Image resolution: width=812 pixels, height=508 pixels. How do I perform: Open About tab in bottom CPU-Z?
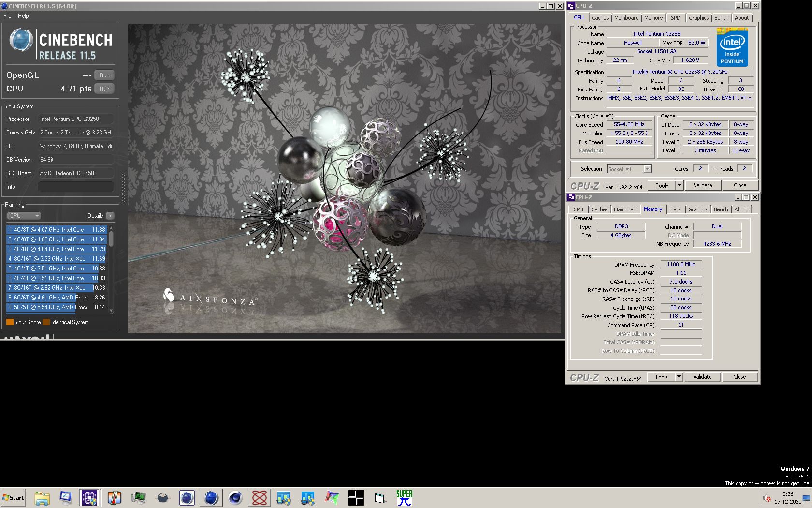click(x=741, y=209)
